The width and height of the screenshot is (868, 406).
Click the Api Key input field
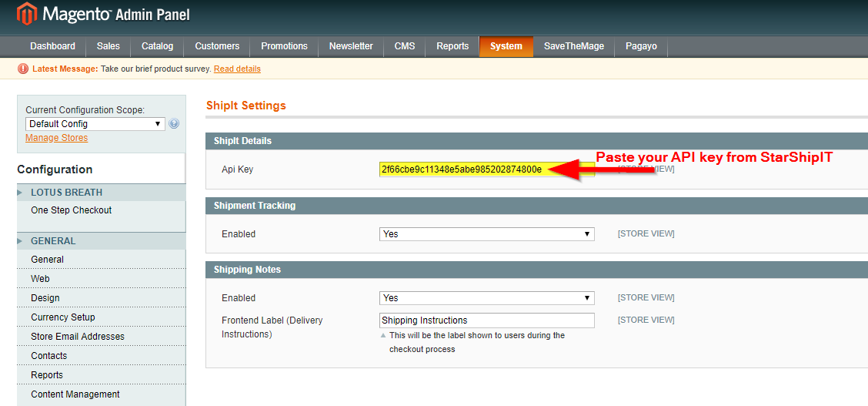click(486, 169)
